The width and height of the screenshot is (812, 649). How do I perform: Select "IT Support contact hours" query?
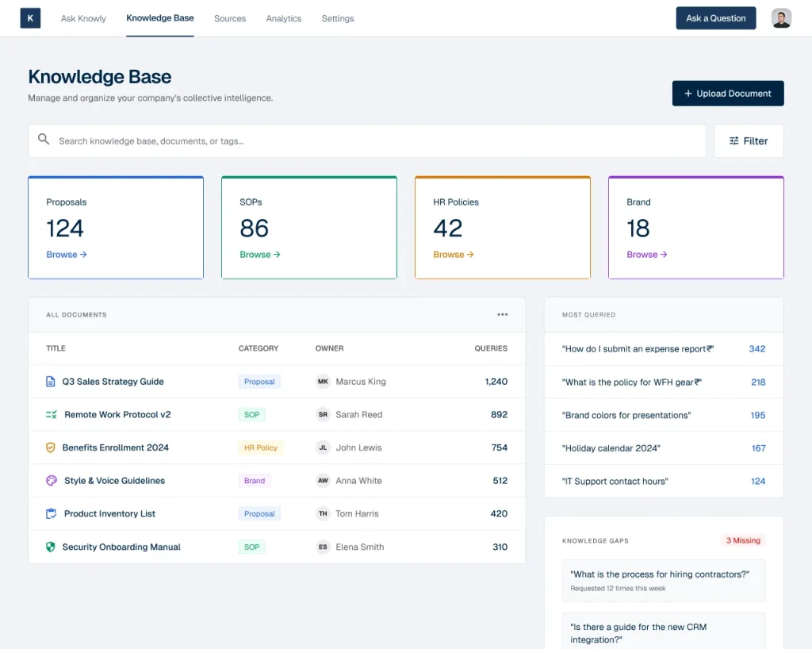click(x=615, y=481)
